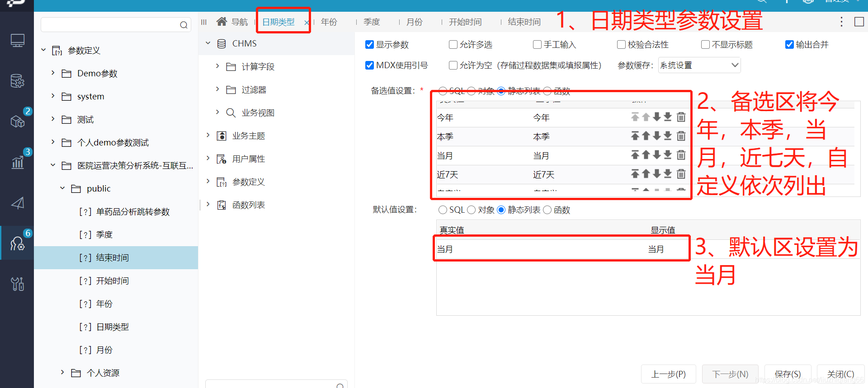The width and height of the screenshot is (868, 388).
Task: Expand the 业务视图 node
Action: click(217, 112)
